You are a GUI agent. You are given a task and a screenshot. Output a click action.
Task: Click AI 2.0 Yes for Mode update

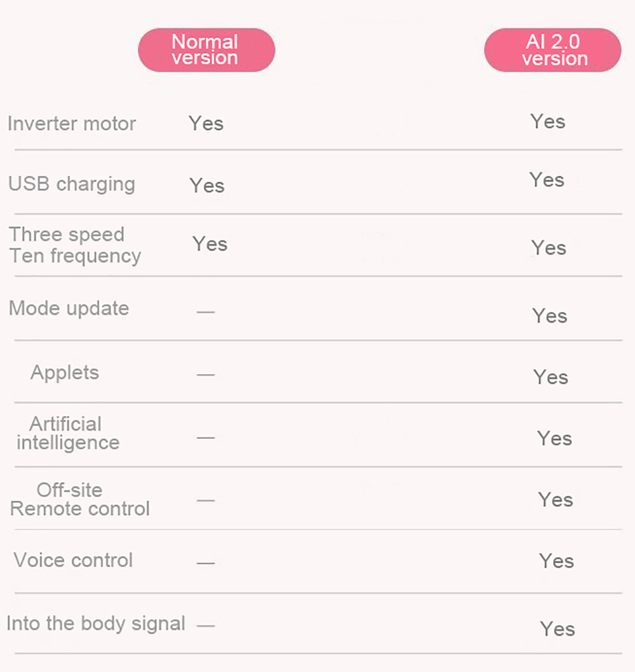point(549,316)
